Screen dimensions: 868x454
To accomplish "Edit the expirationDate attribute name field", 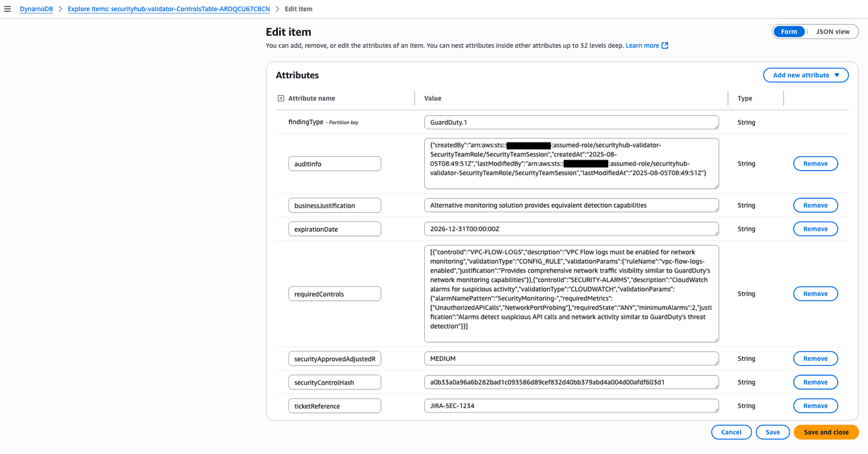I will click(x=335, y=229).
